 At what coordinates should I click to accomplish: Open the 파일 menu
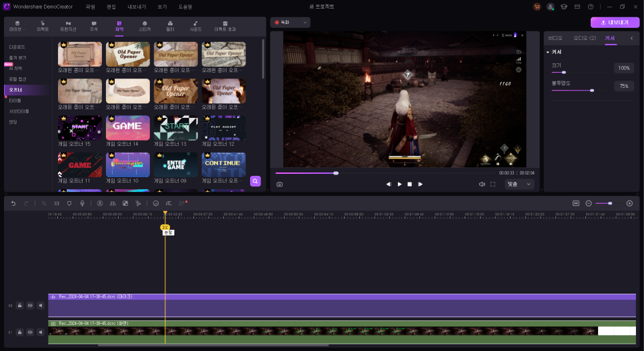[91, 7]
